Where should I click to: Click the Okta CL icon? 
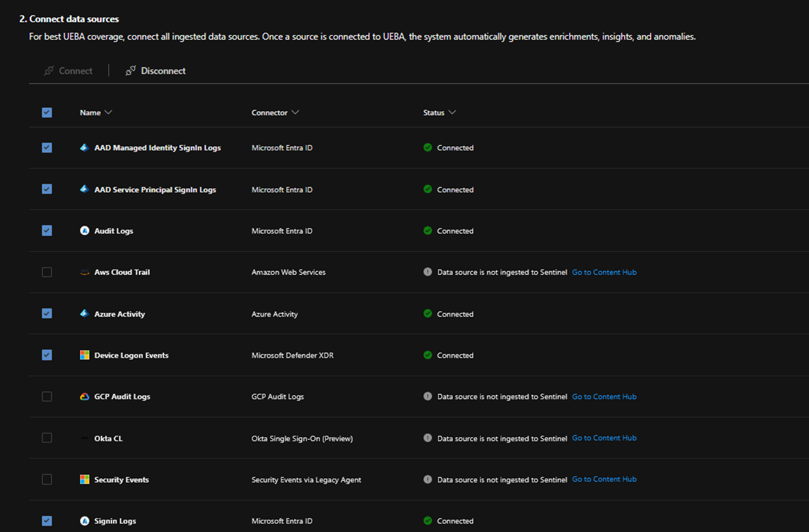(84, 439)
